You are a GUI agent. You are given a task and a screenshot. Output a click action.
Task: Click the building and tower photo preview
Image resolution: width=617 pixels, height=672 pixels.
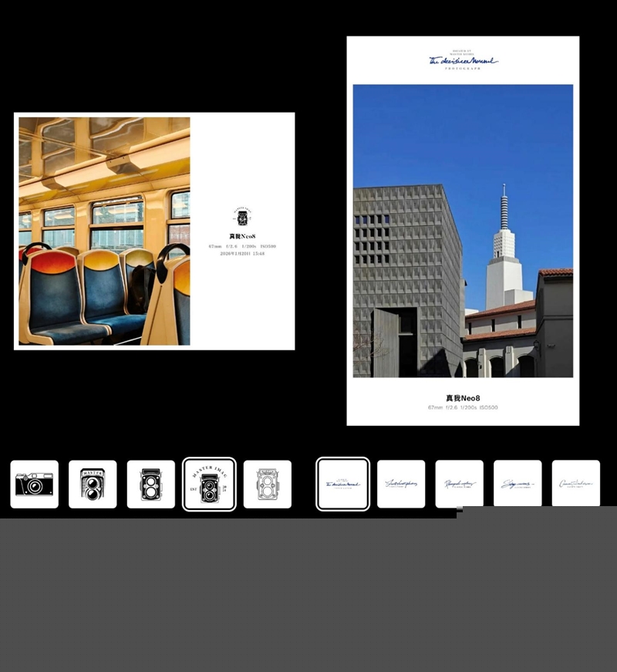(463, 231)
